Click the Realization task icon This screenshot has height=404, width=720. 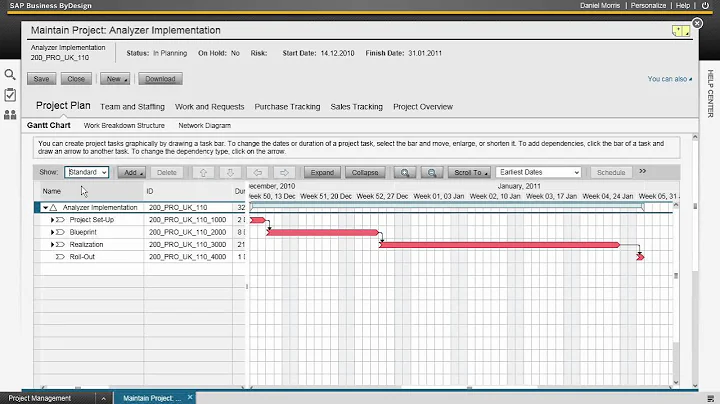pos(60,245)
